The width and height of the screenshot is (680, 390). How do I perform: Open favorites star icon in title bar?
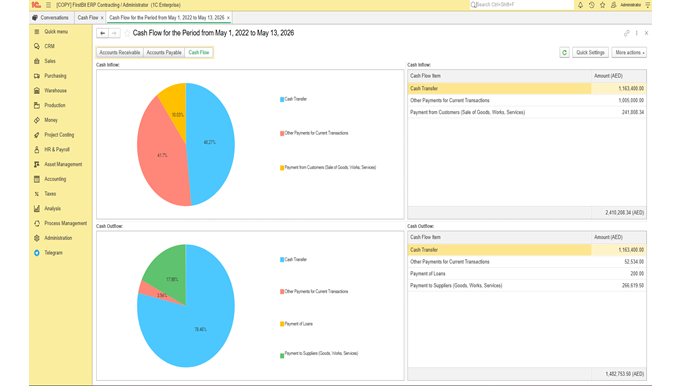602,5
